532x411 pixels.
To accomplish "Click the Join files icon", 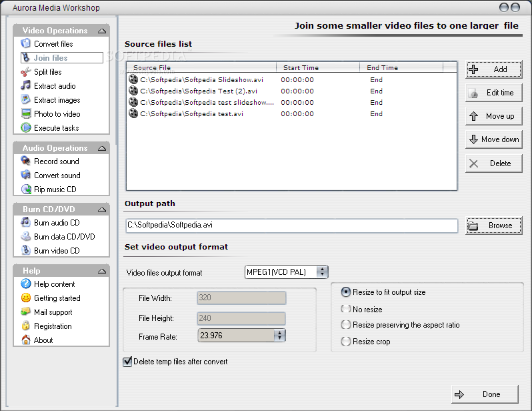I will 26,58.
